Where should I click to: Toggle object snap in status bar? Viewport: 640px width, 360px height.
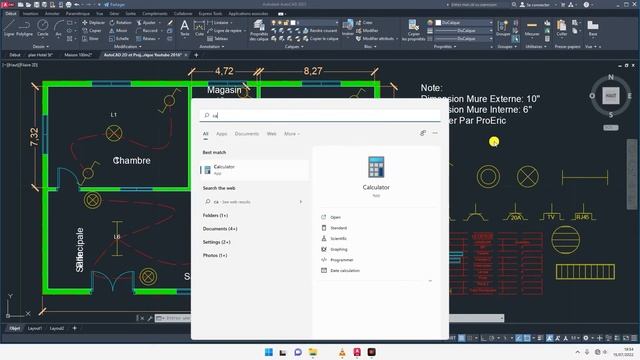point(527,338)
